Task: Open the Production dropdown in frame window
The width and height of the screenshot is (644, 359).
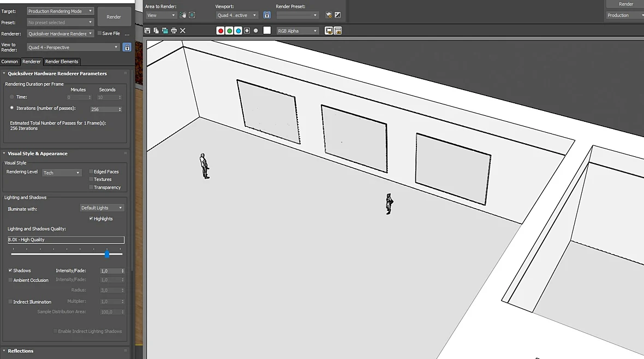Action: [x=625, y=15]
